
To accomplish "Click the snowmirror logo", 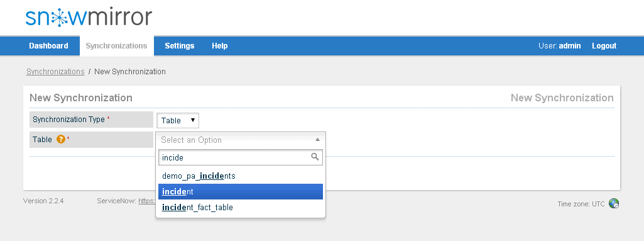I will (x=89, y=18).
